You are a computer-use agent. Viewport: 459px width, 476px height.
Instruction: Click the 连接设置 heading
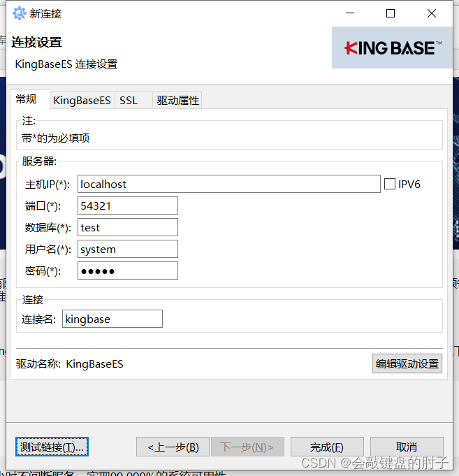click(37, 42)
